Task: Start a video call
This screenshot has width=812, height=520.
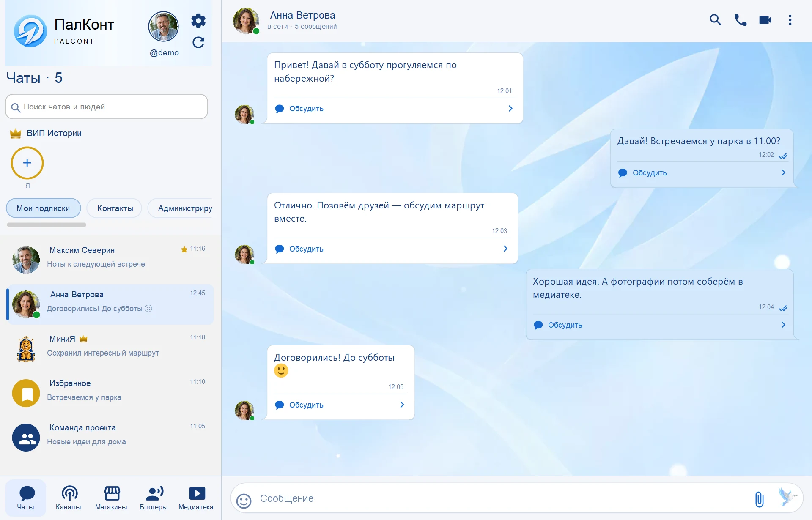Action: click(x=765, y=20)
